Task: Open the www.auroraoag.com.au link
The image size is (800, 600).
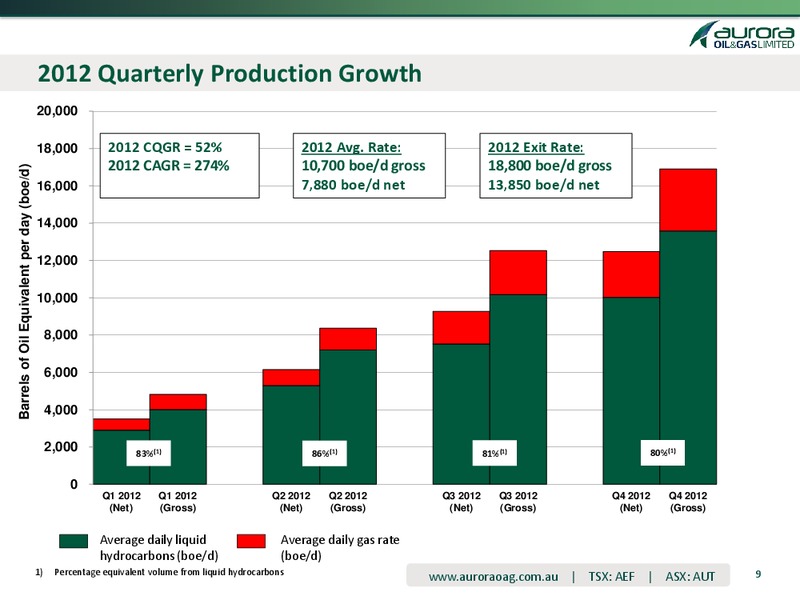Action: [493, 577]
